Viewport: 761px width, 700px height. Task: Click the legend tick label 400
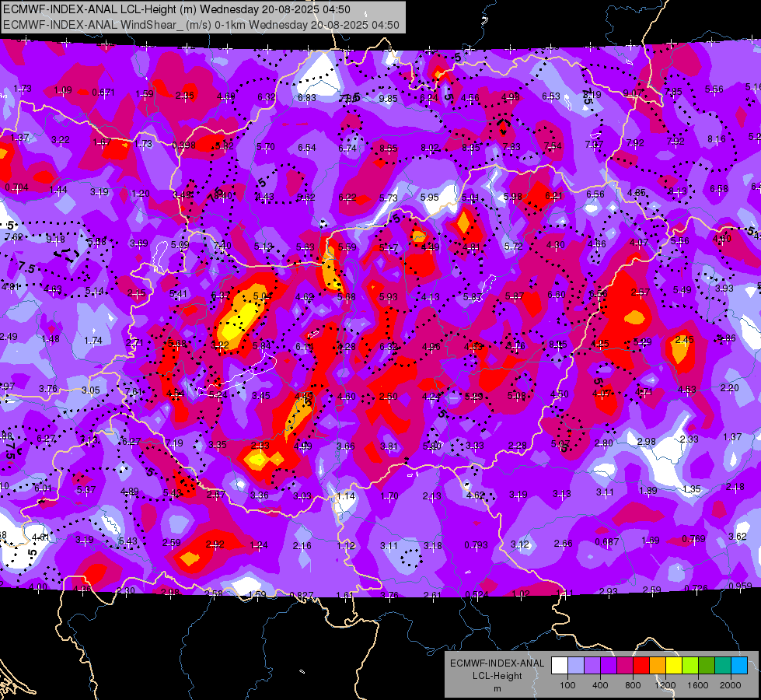600,685
